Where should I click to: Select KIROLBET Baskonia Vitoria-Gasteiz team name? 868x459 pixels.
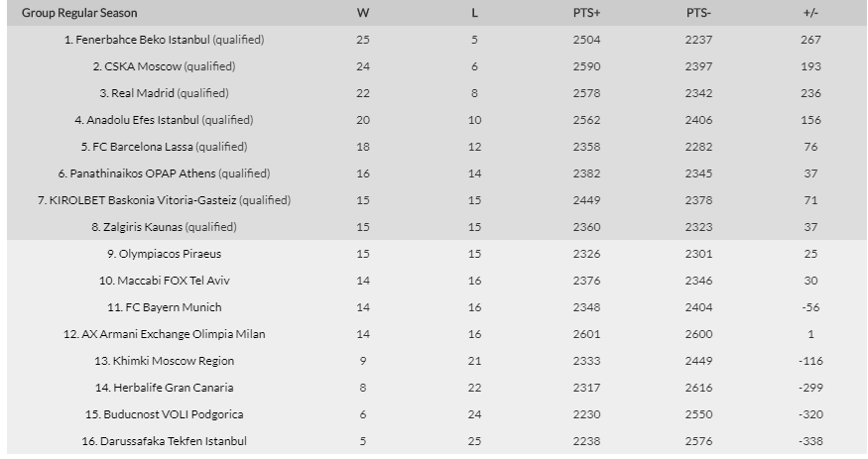click(143, 200)
